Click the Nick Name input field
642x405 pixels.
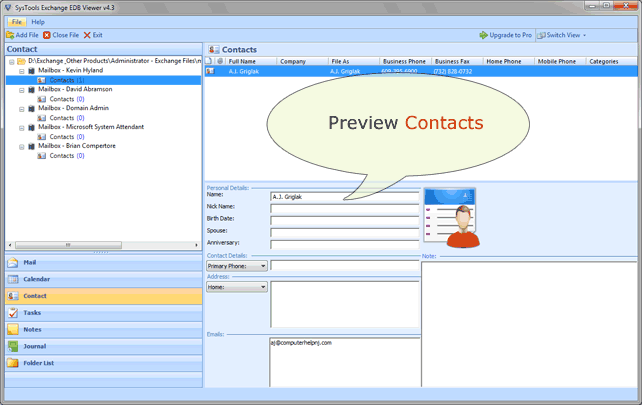click(344, 209)
